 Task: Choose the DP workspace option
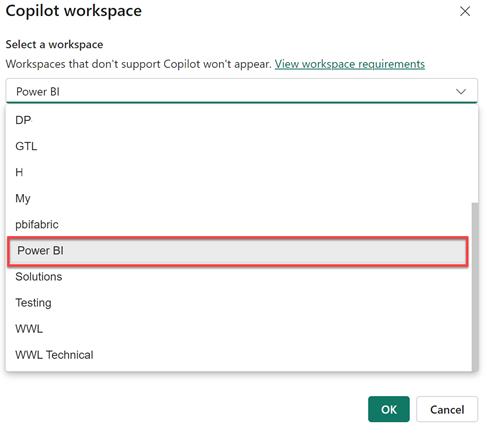239,120
